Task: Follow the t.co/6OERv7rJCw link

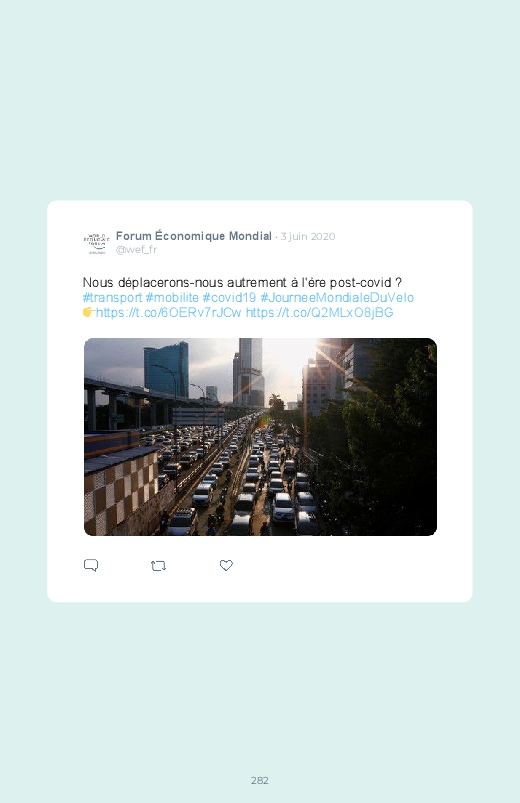Action: 169,312
